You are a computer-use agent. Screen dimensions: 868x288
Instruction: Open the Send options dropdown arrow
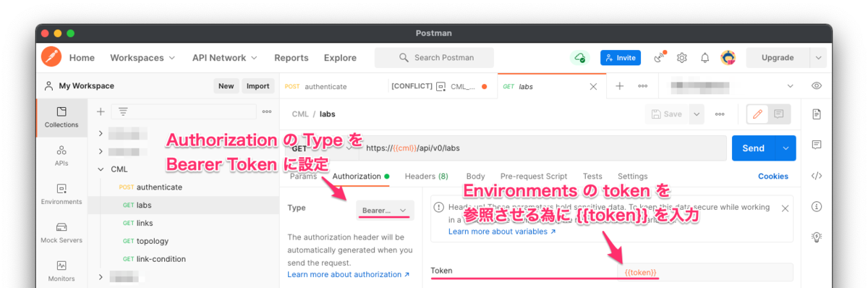(786, 148)
